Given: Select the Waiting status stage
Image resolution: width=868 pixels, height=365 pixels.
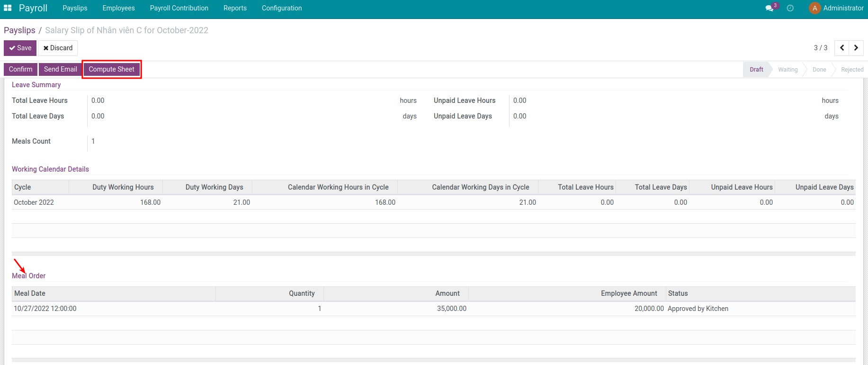Looking at the screenshot, I should 787,70.
